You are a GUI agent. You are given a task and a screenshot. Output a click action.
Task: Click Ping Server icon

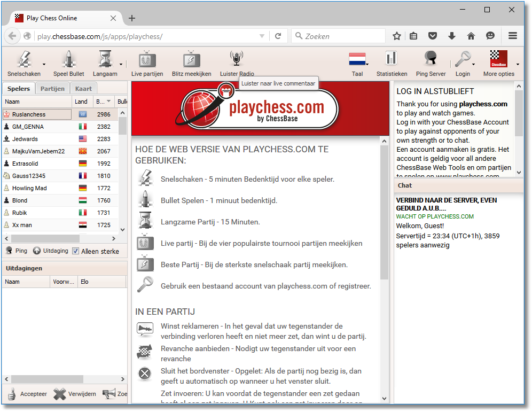[431, 63]
